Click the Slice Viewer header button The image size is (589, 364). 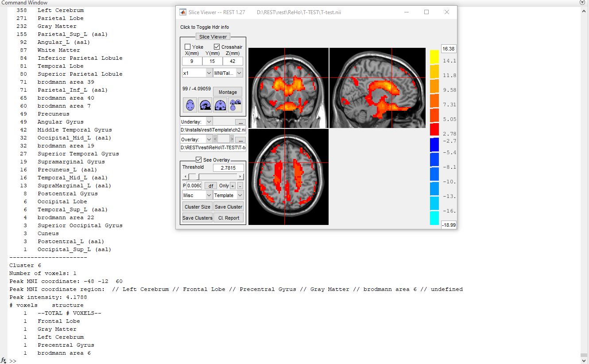pos(213,37)
